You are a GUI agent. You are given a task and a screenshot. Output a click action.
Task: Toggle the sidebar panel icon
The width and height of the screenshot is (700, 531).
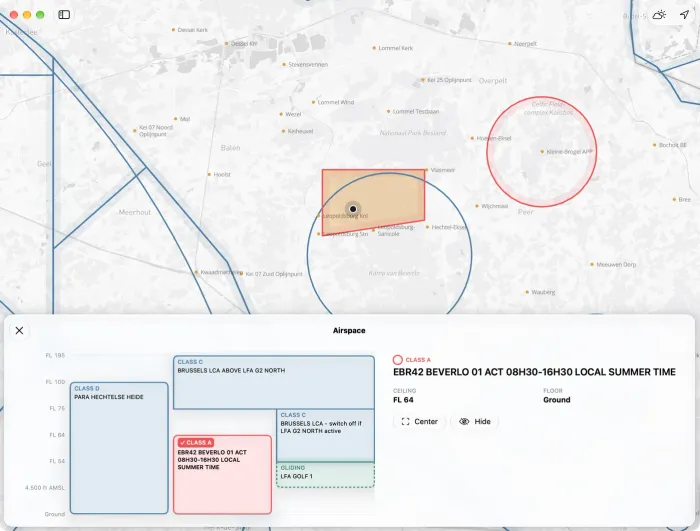[64, 15]
